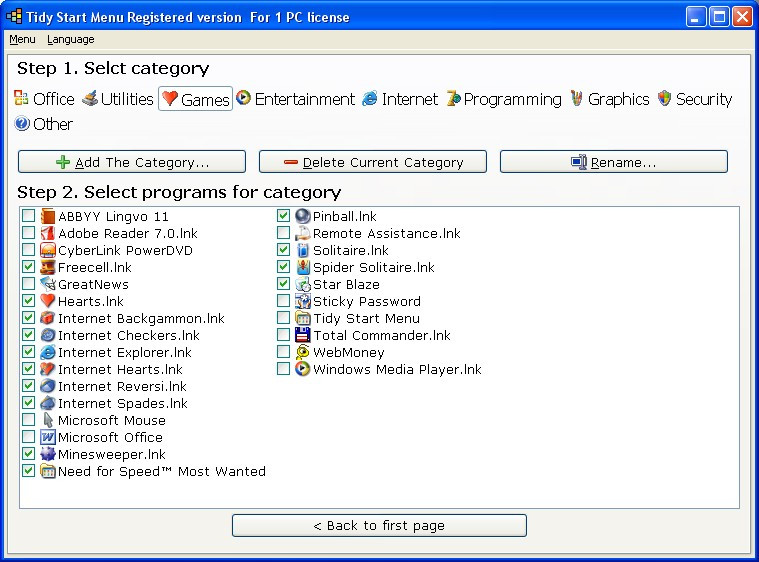Click the Tidy Start Menu list icon
759x562 pixels.
click(303, 318)
